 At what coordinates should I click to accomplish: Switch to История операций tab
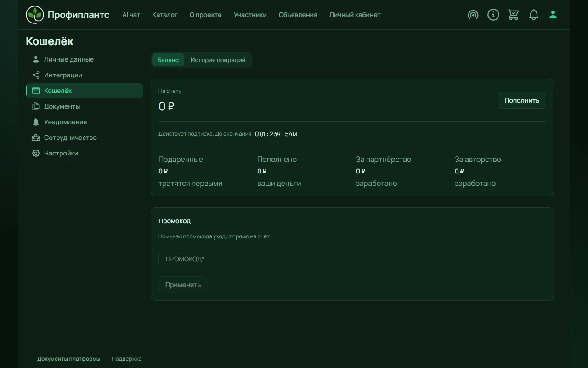tap(218, 60)
